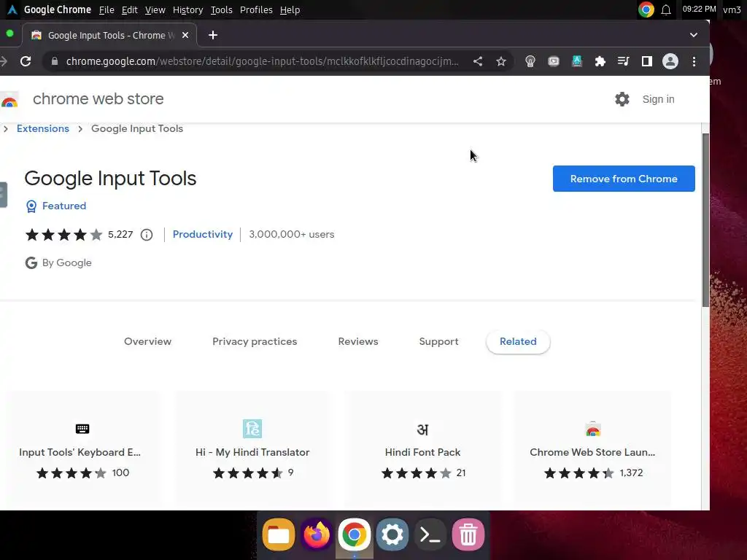Click the Google Chrome app menu title

pyautogui.click(x=58, y=10)
